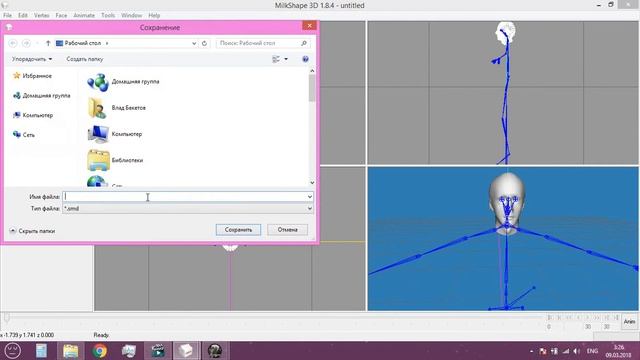640x360 pixels.
Task: Click the file list scrollbar down arrow
Action: pos(312,183)
